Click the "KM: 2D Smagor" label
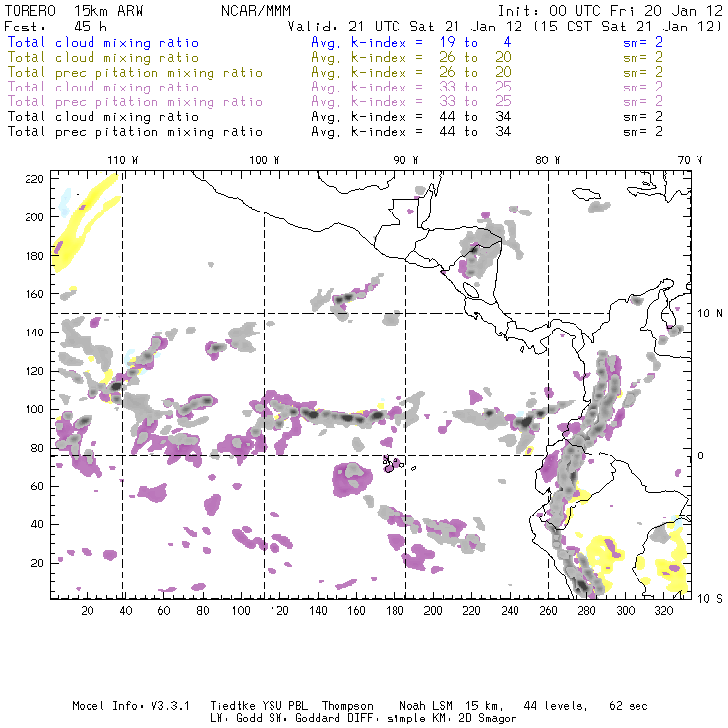Viewport: 728px width, 728px height. (470, 719)
